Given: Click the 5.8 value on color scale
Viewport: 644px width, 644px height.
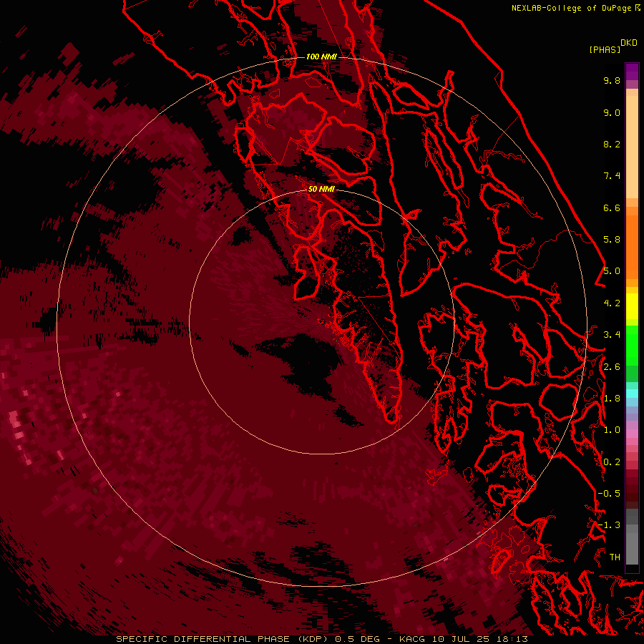Looking at the screenshot, I should [612, 240].
